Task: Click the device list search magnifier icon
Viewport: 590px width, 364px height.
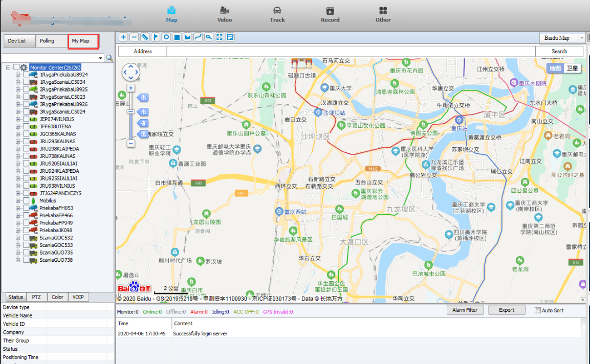Action: 110,58
